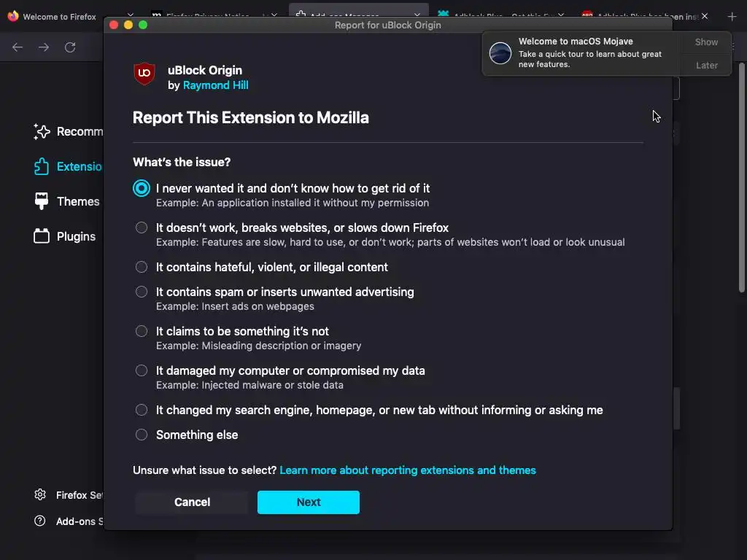Viewport: 747px width, 560px height.
Task: Select 'I never wanted it' radio option
Action: click(141, 188)
